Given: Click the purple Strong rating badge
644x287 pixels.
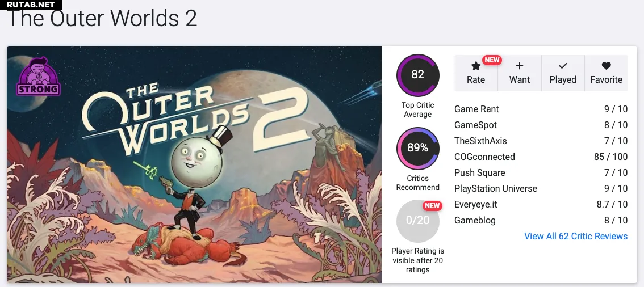Looking at the screenshot, I should coord(38,77).
